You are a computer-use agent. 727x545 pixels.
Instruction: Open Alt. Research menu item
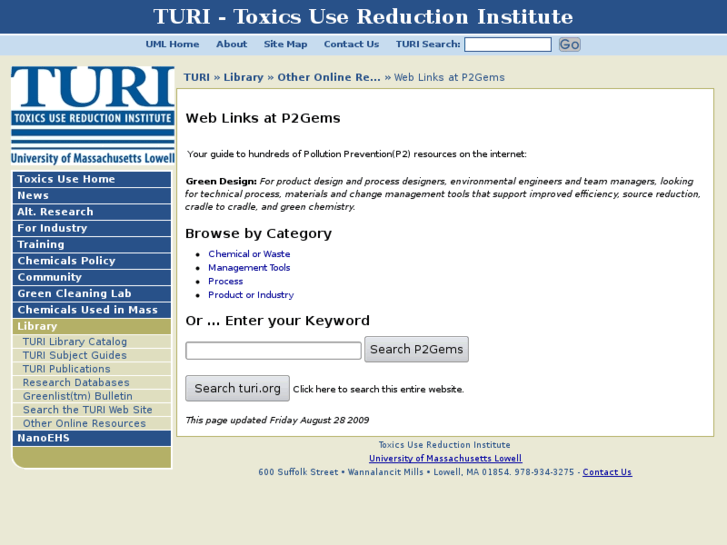(x=92, y=212)
